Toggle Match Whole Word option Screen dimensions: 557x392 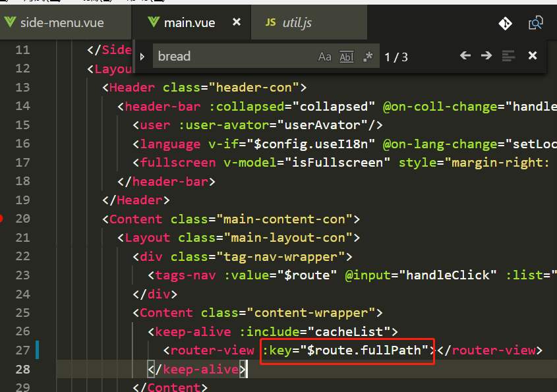[x=347, y=57]
